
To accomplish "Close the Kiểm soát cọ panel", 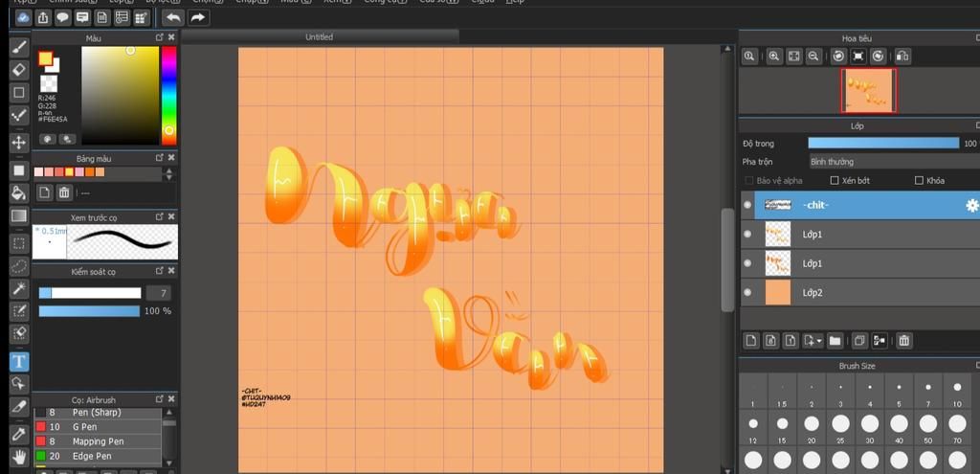I will [171, 271].
